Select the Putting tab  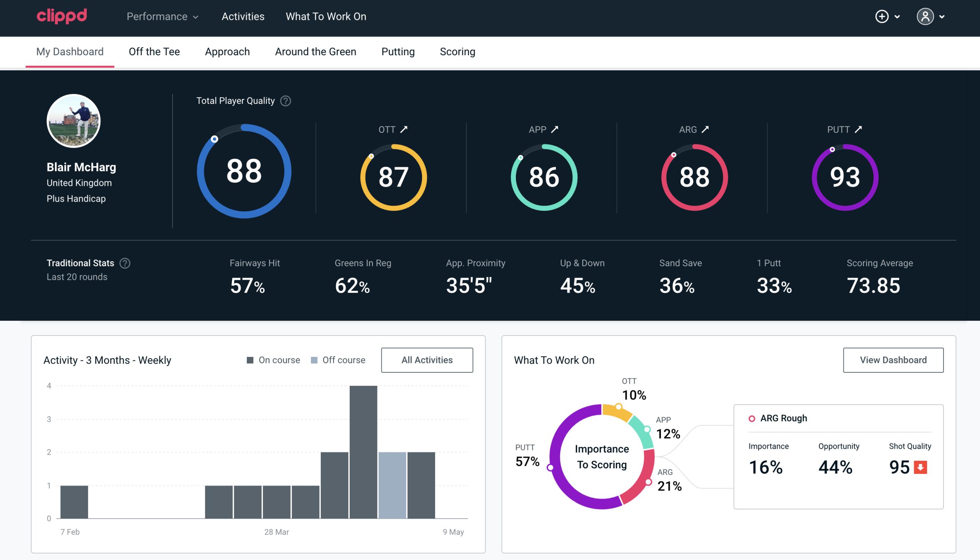pos(398,52)
